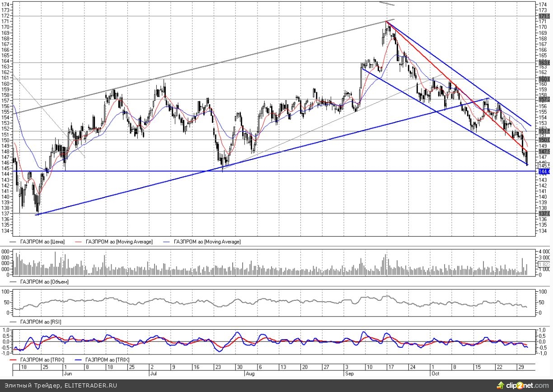
Task: Click the current volume value tag 1.823
Action: 544,264
